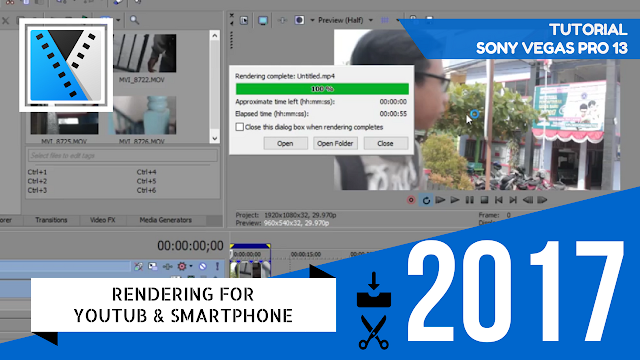Screen dimensions: 640x360
Task: Enable 'Close this dialog box when rendering completes'
Action: pyautogui.click(x=240, y=127)
